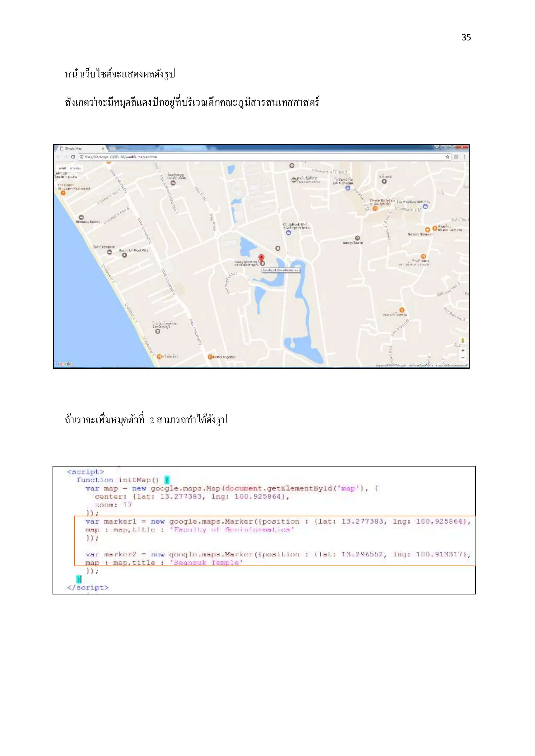Click the opening '<script>' tag
The width and height of the screenshot is (535, 756).
pyautogui.click(x=85, y=472)
